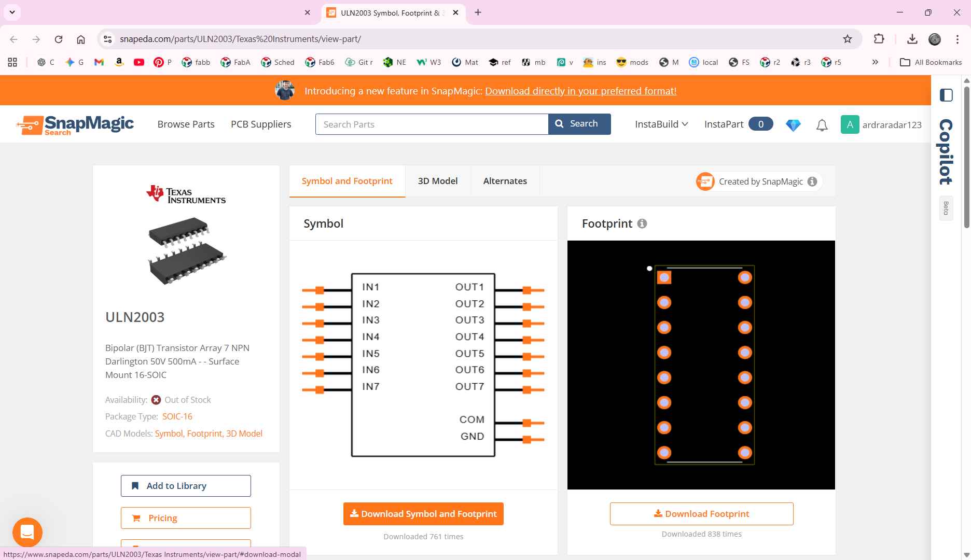This screenshot has width=971, height=560.
Task: Click the blue diamond premium icon
Action: [x=793, y=125]
